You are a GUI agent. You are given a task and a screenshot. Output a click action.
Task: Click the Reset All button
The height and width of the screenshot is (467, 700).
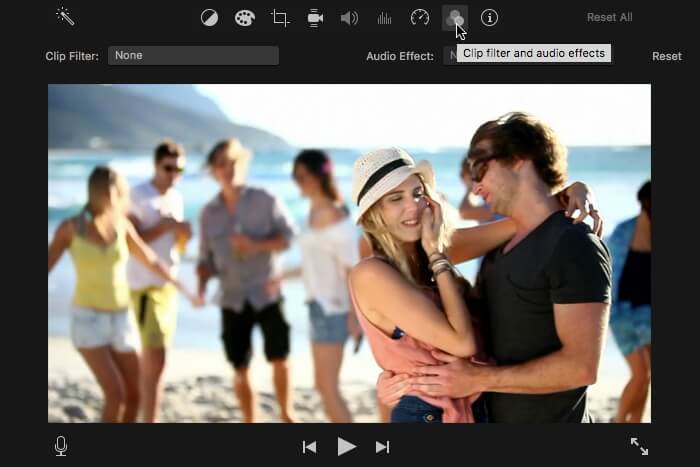pyautogui.click(x=609, y=17)
